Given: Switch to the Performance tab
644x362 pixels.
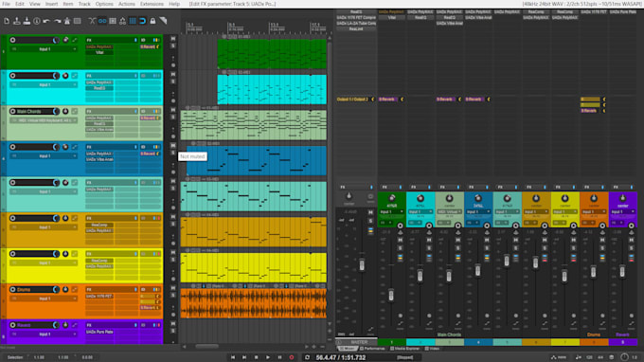Looking at the screenshot, I should tap(372, 349).
